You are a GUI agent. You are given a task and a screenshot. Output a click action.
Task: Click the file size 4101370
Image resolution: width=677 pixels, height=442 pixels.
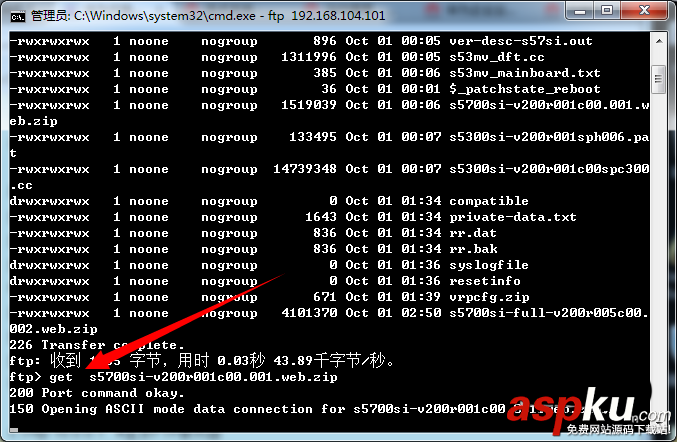click(309, 313)
